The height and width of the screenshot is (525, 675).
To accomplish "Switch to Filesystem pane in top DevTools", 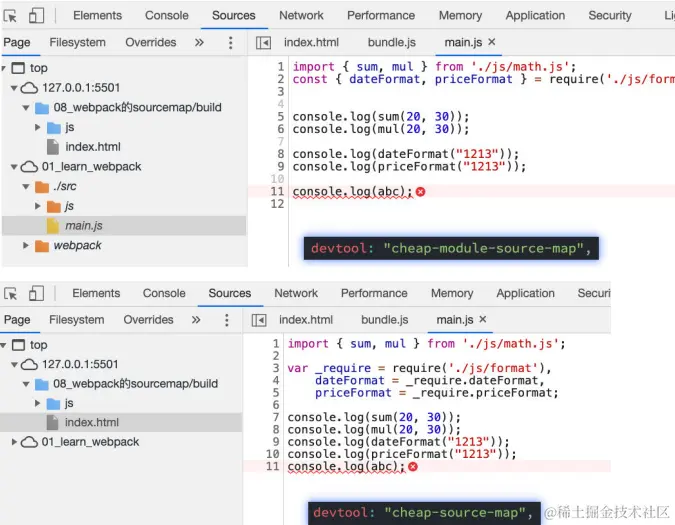I will [77, 42].
